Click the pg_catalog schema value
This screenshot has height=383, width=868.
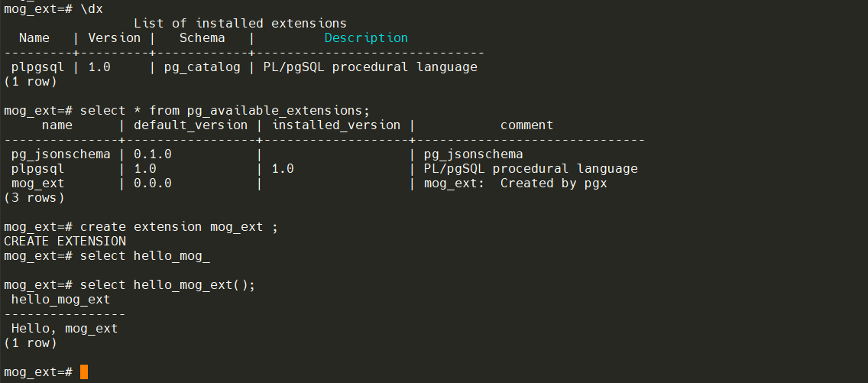(202, 67)
